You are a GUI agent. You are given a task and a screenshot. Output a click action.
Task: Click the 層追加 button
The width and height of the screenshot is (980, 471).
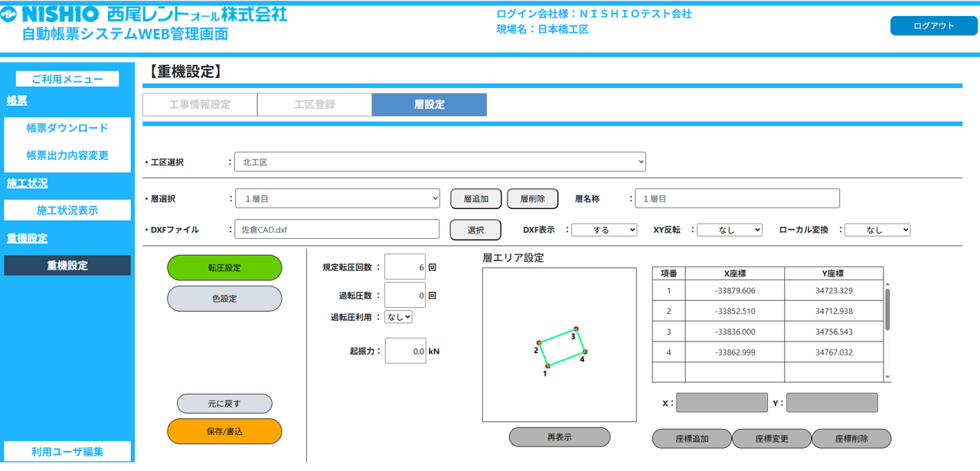pyautogui.click(x=475, y=198)
